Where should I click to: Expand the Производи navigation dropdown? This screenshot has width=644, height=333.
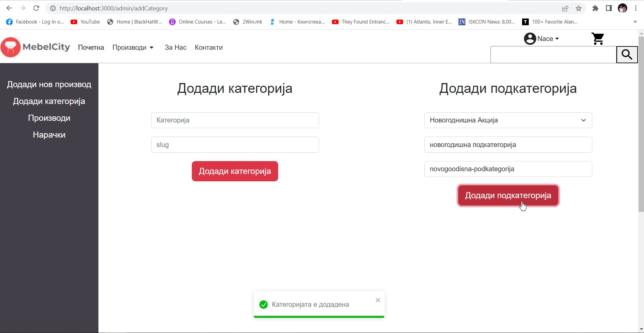(x=133, y=47)
